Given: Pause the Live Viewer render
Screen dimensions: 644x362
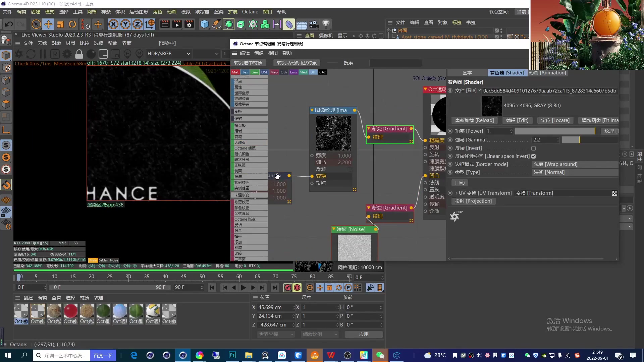Looking at the screenshot, I should (43, 54).
